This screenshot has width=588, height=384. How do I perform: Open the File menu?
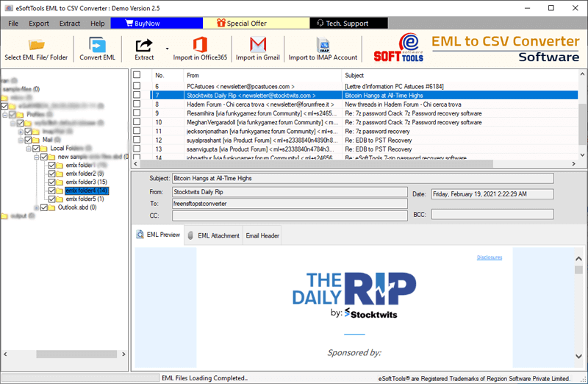13,24
